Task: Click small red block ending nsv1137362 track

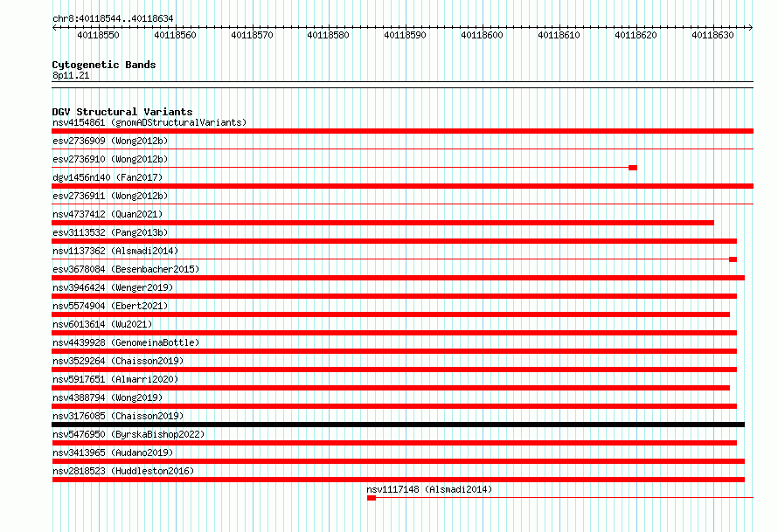Action: click(733, 259)
